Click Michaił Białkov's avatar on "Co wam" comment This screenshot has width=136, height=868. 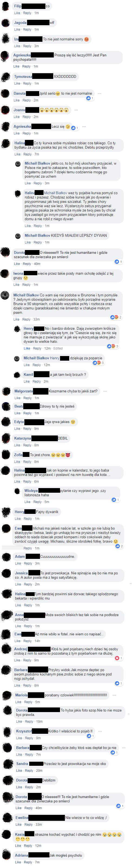[5, 295]
